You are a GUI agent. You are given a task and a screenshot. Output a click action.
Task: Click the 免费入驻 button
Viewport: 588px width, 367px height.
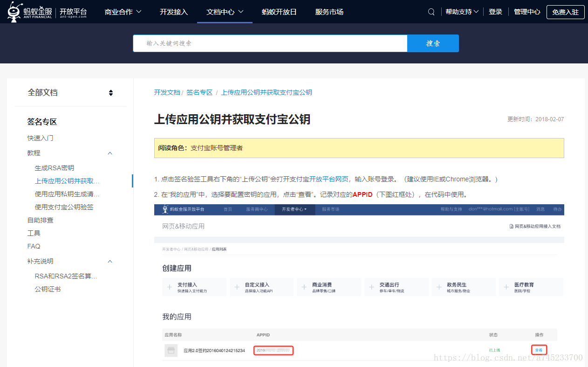(565, 12)
